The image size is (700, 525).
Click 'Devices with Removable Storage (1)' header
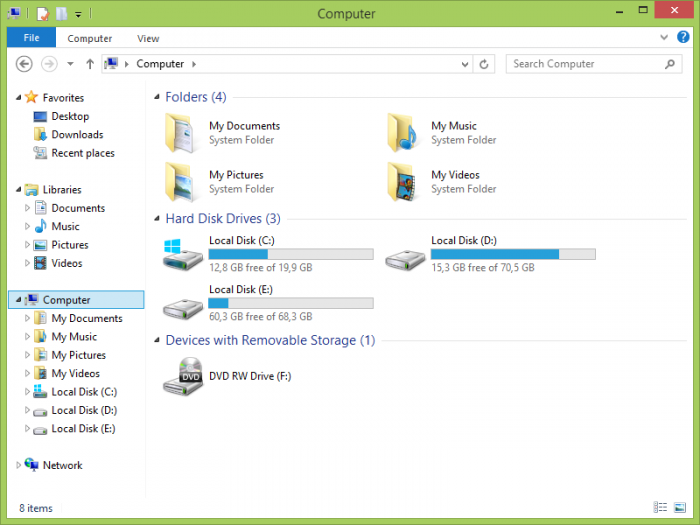click(x=270, y=340)
